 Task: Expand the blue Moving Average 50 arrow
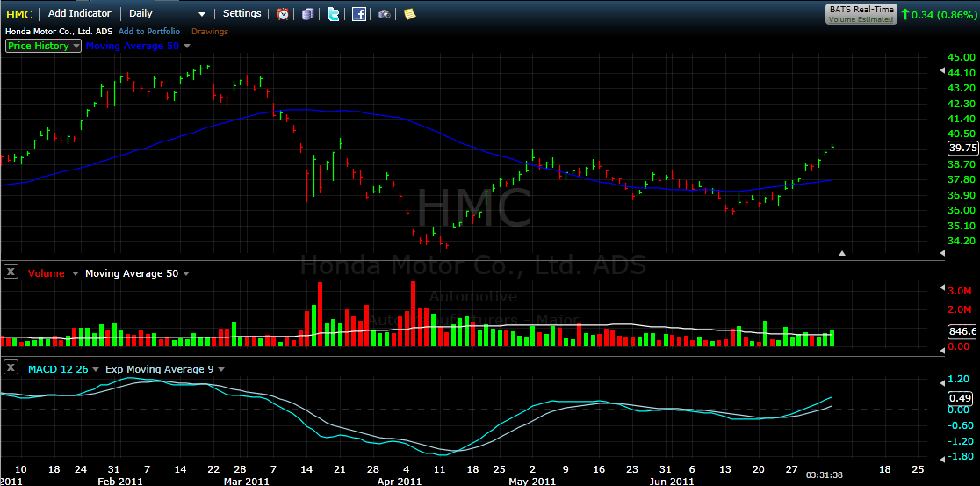pyautogui.click(x=187, y=47)
